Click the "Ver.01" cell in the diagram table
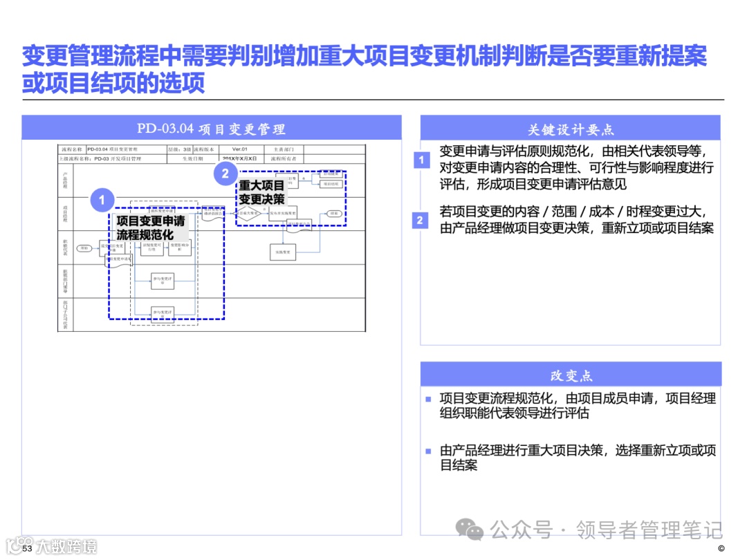This screenshot has width=747, height=560. 240,149
